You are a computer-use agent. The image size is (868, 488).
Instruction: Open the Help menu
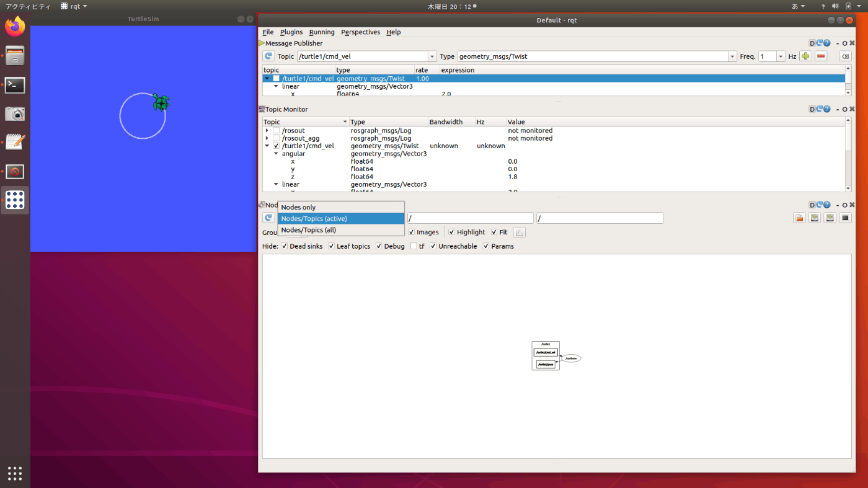tap(393, 32)
